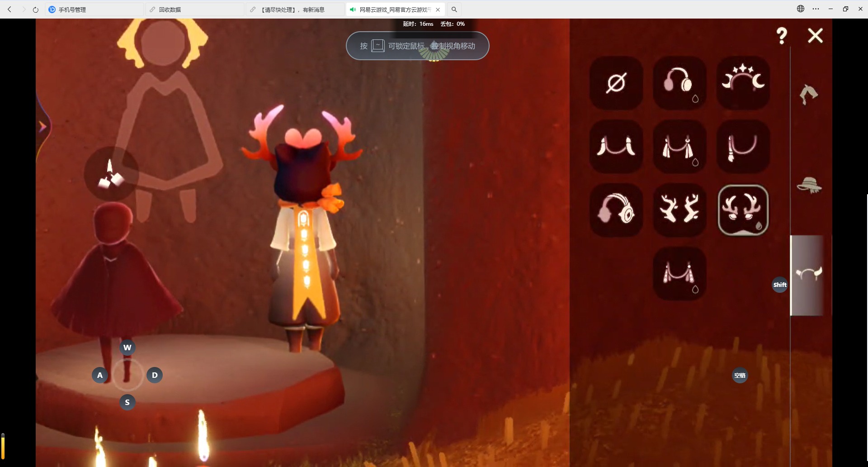Pick the single-tassel hoop accessory

tap(743, 146)
